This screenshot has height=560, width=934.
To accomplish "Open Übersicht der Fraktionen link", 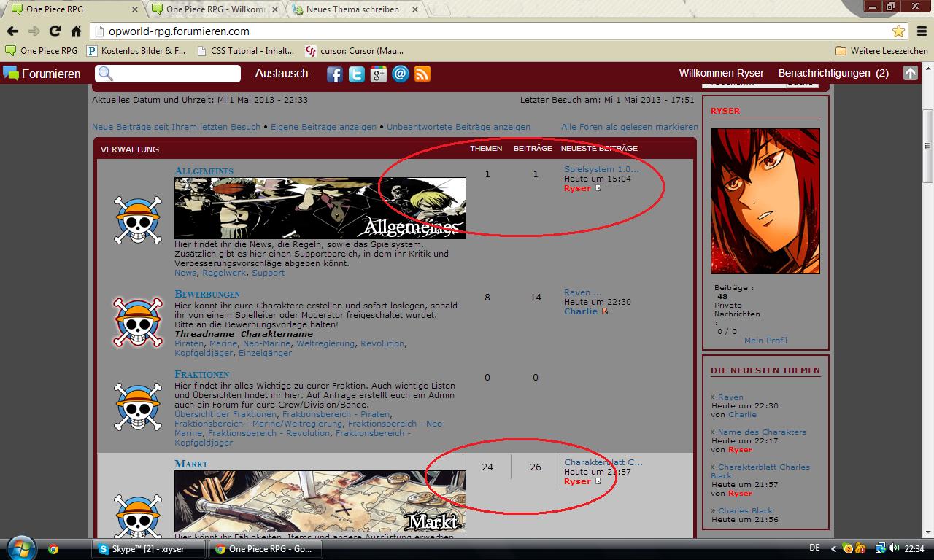I will pos(225,414).
